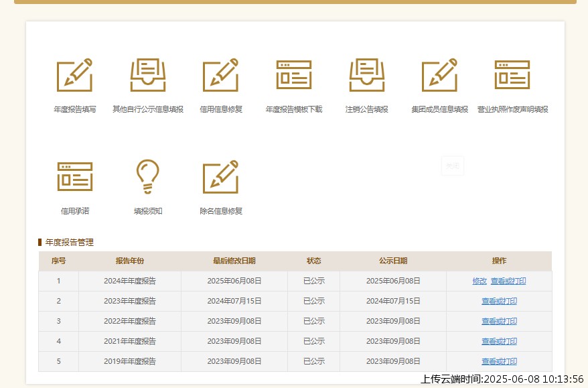
Task: Click the 其他自行公示信息填报 label
Action: [x=148, y=109]
